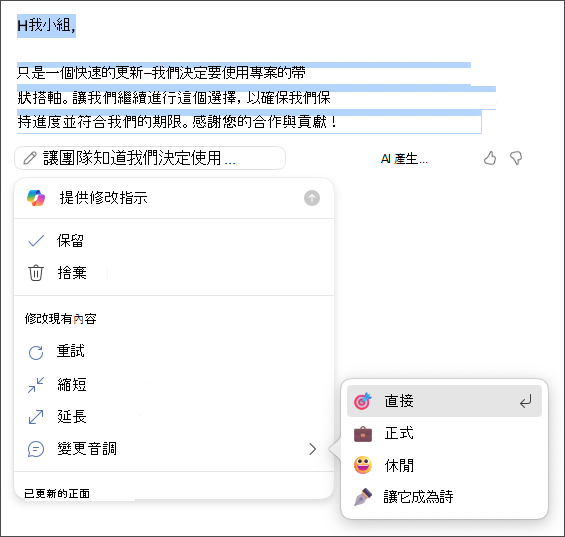Click the trash icon beside 捨棄
565x537 pixels.
coord(36,273)
